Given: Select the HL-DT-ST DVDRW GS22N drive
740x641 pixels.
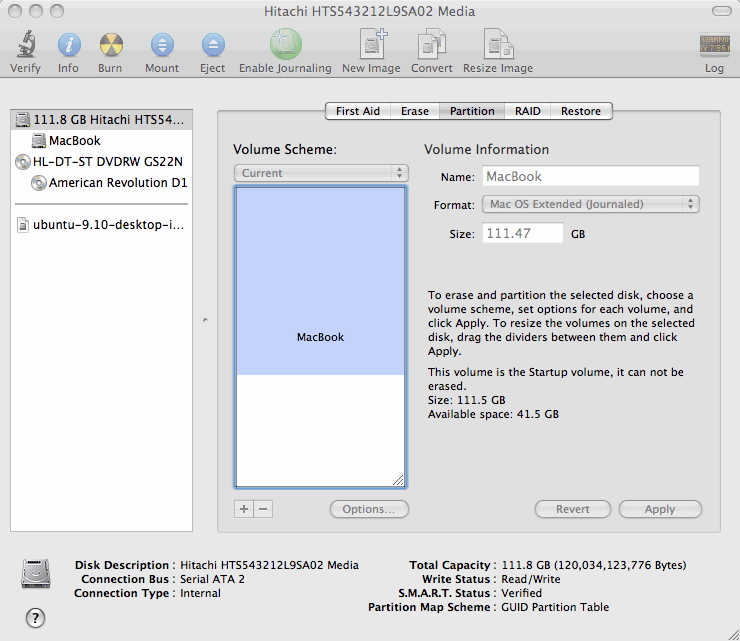Looking at the screenshot, I should 99,162.
